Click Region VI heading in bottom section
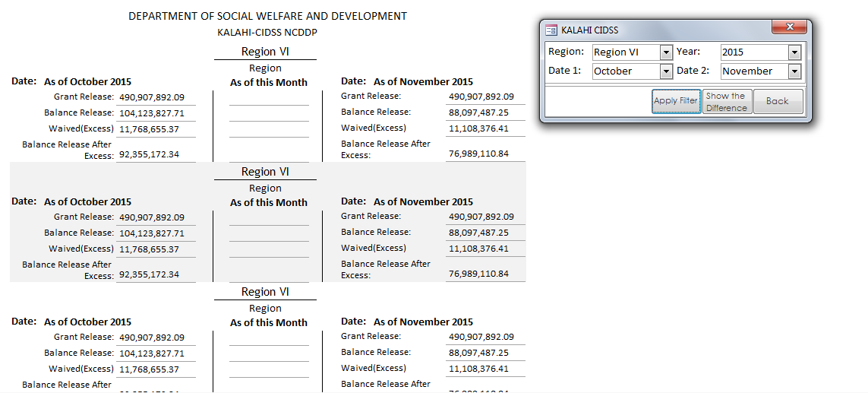This screenshot has width=868, height=393. pos(265,292)
